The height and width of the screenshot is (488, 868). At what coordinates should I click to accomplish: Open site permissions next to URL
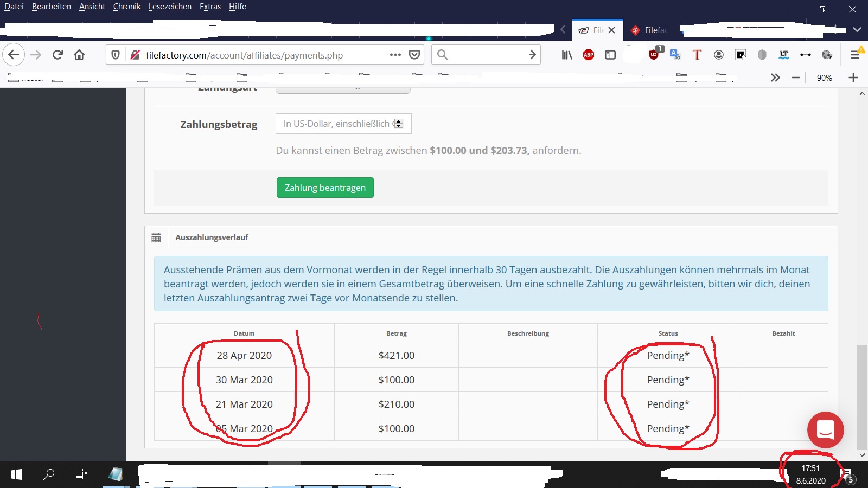(135, 55)
